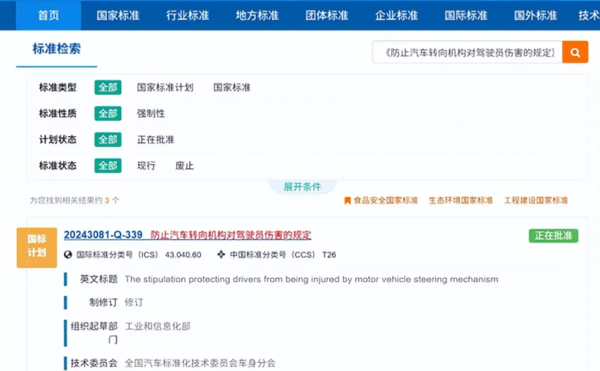
Task: Filter 标准类型 by 国家标准计划
Action: click(x=165, y=88)
